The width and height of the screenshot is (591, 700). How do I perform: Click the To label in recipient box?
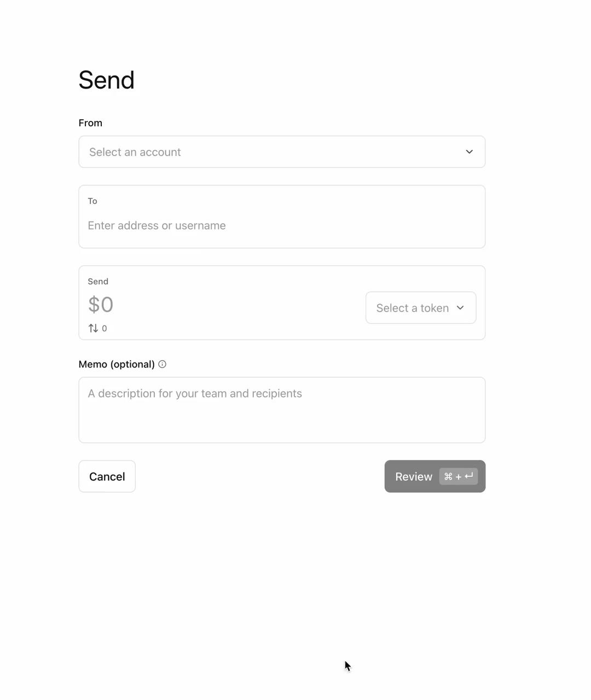tap(92, 201)
